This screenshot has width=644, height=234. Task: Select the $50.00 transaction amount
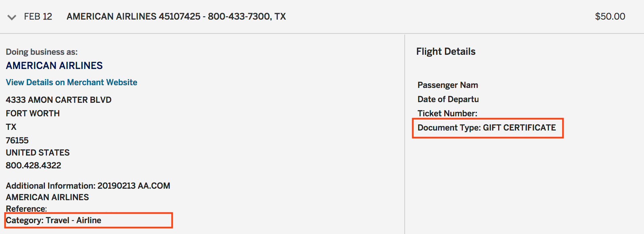pos(610,16)
